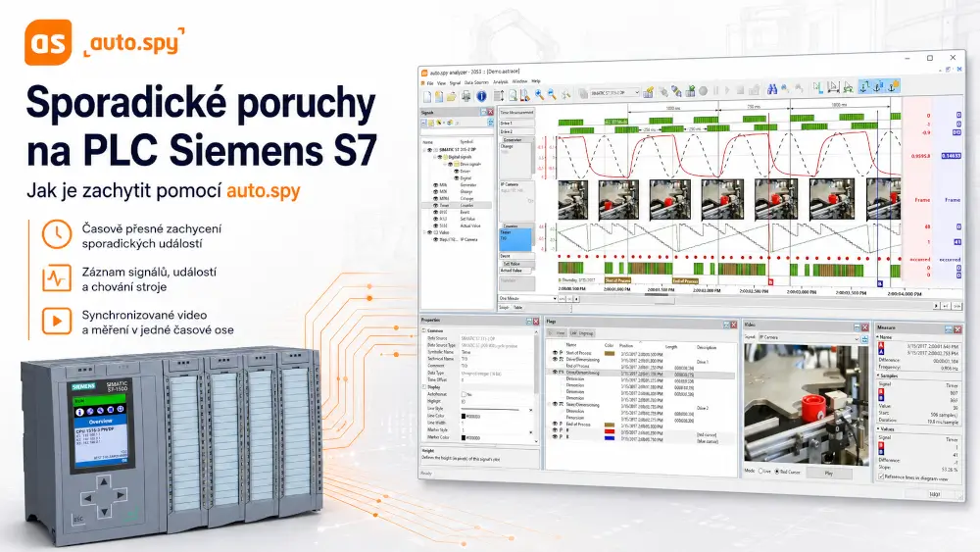
Task: Click the End of Process timeline flag
Action: coord(685,281)
